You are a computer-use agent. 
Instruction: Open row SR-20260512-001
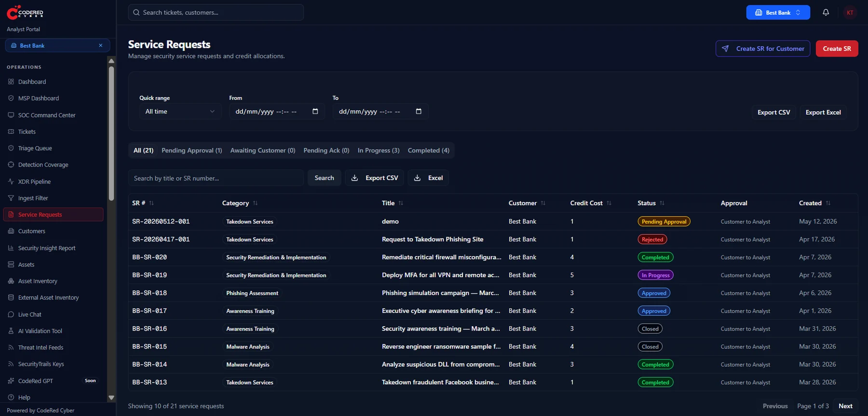(x=493, y=222)
